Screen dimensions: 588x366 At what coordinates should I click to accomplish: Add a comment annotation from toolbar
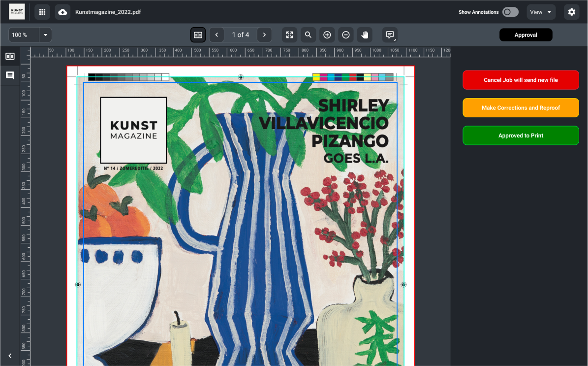pos(390,35)
